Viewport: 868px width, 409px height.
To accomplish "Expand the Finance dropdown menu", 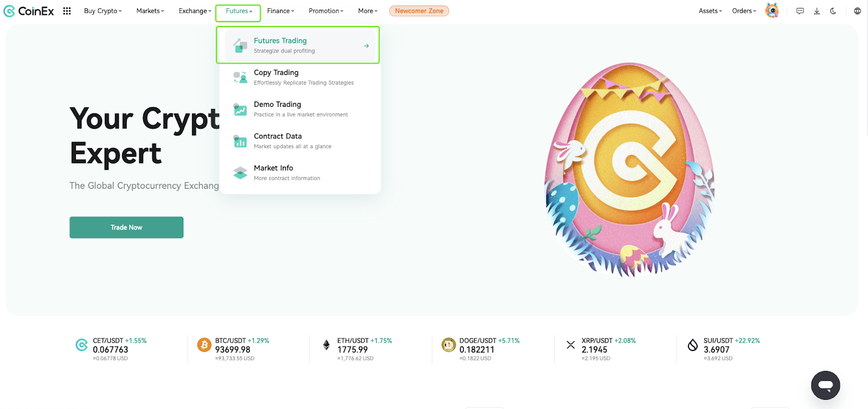I will tap(280, 11).
